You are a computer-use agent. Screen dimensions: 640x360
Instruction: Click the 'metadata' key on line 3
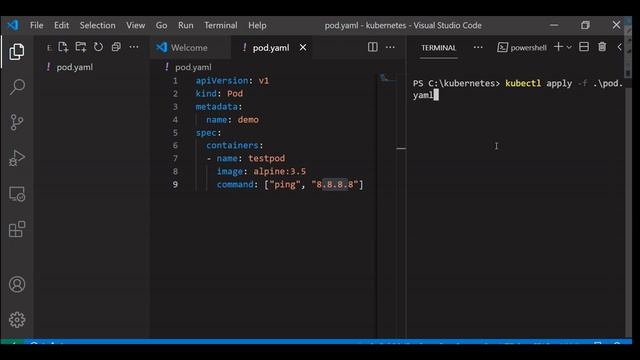(x=217, y=107)
